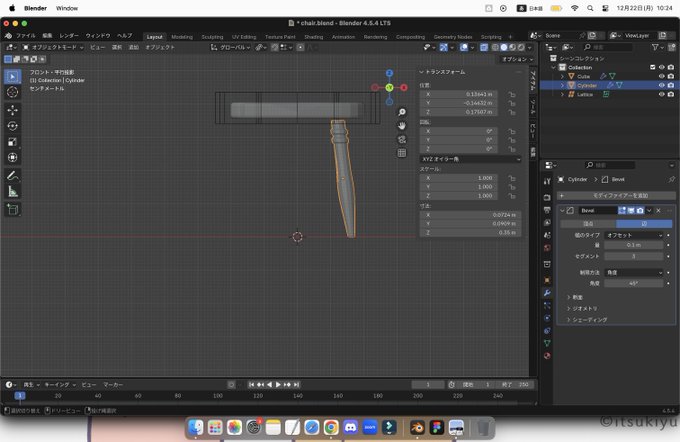Hide Lattice in viewport via eye icon
The height and width of the screenshot is (442, 680).
[x=662, y=95]
